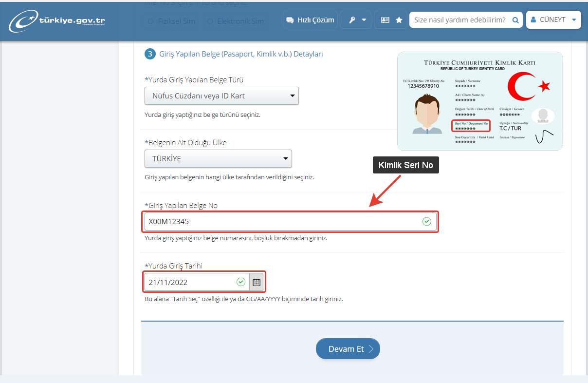Image resolution: width=588 pixels, height=383 pixels.
Task: Select the Fiziksel Sim radio option
Action: point(150,21)
